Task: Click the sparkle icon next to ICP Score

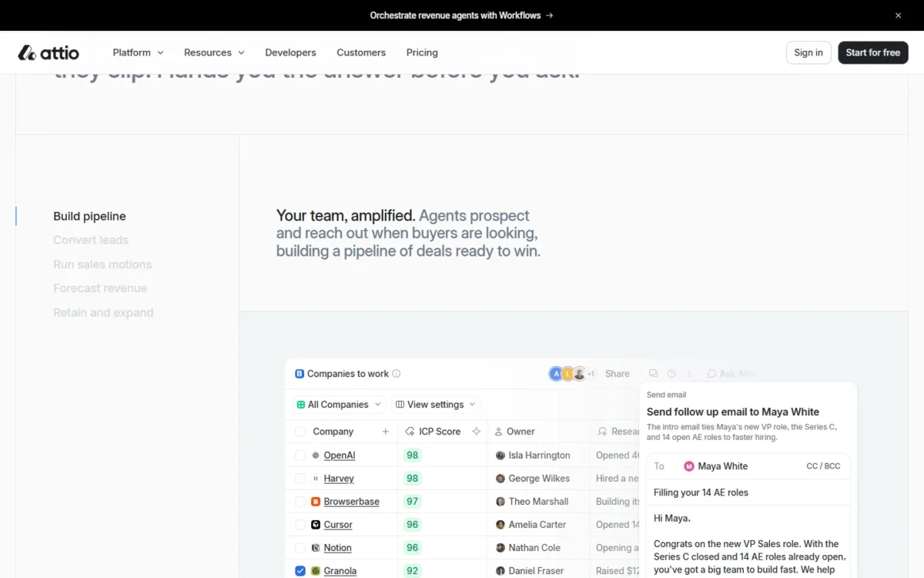Action: [476, 432]
